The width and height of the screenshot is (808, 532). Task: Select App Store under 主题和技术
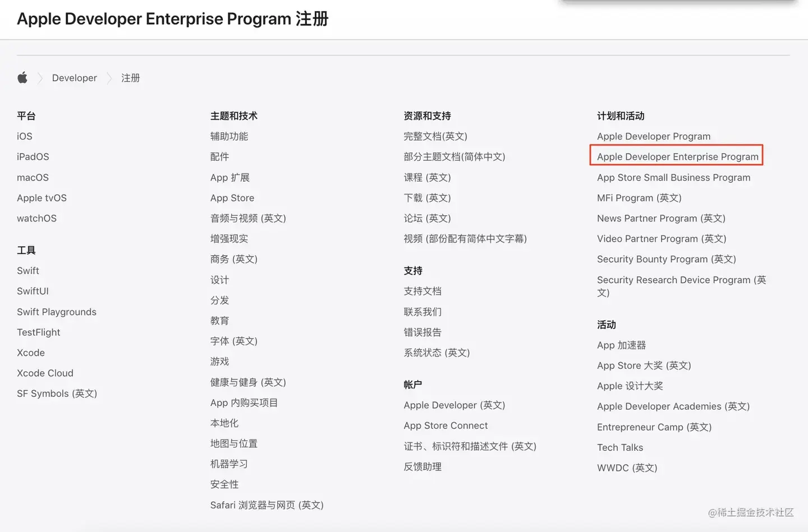point(232,197)
